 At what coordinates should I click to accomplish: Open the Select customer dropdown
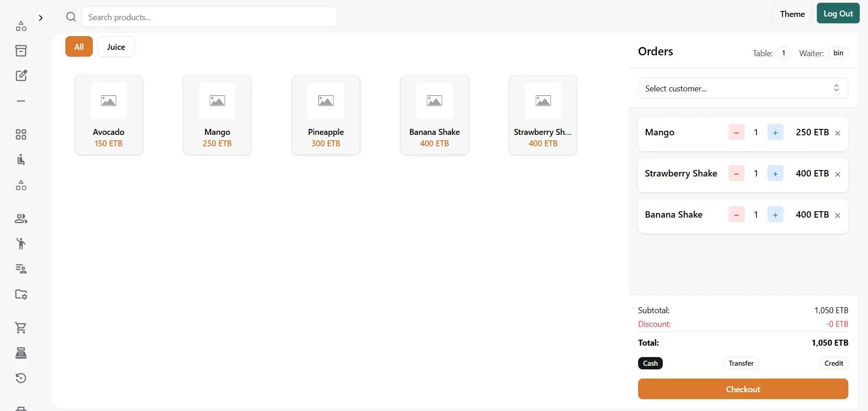point(743,88)
